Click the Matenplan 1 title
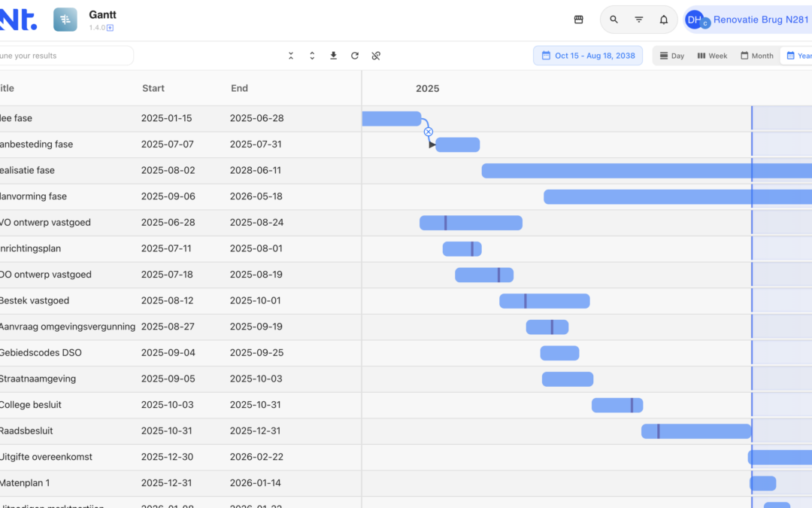Viewport: 812px width, 508px height. pyautogui.click(x=25, y=482)
